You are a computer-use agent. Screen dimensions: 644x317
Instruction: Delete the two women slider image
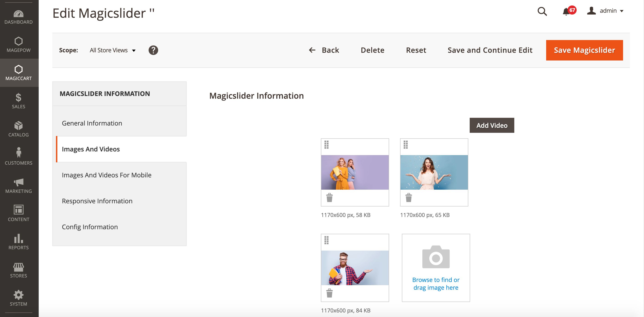[x=330, y=197]
